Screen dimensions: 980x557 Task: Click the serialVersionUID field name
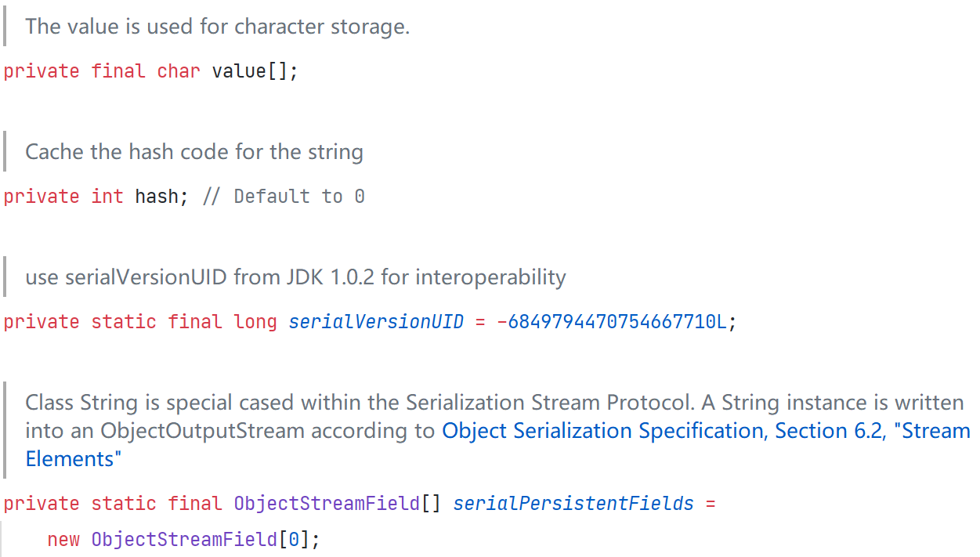376,322
